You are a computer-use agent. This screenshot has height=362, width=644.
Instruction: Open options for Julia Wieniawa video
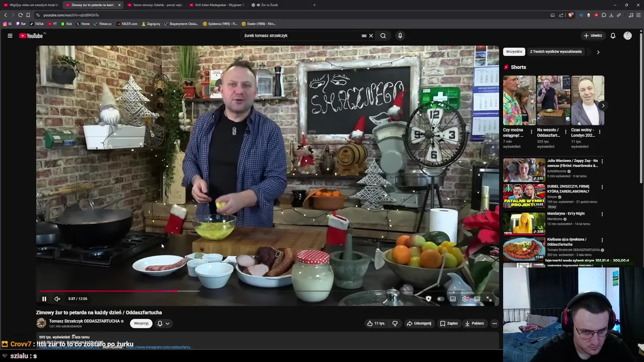tap(602, 161)
